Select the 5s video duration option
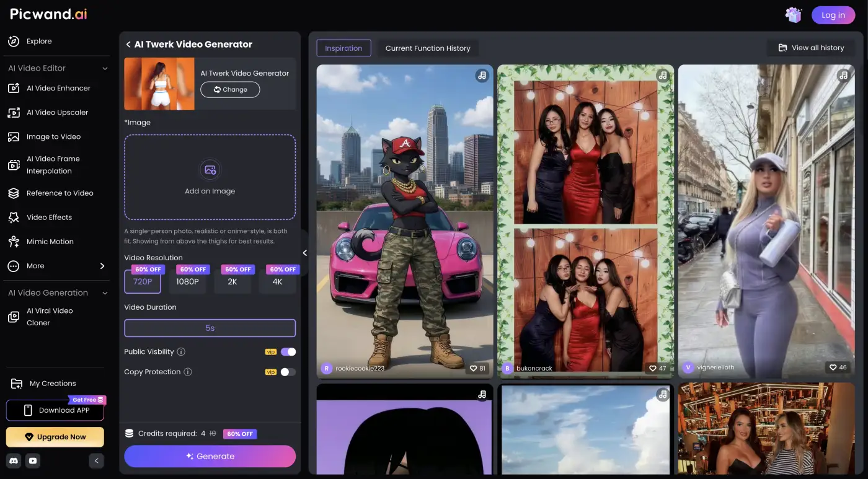The height and width of the screenshot is (479, 868). pos(210,328)
